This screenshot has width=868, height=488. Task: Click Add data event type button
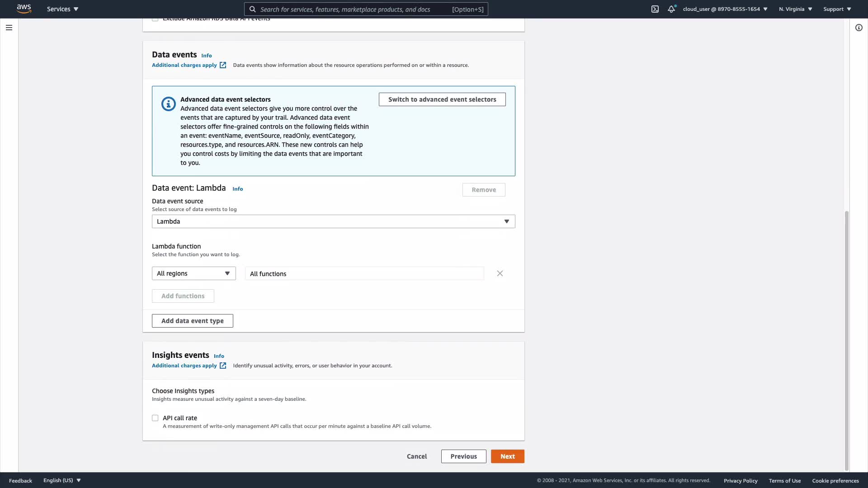point(192,321)
